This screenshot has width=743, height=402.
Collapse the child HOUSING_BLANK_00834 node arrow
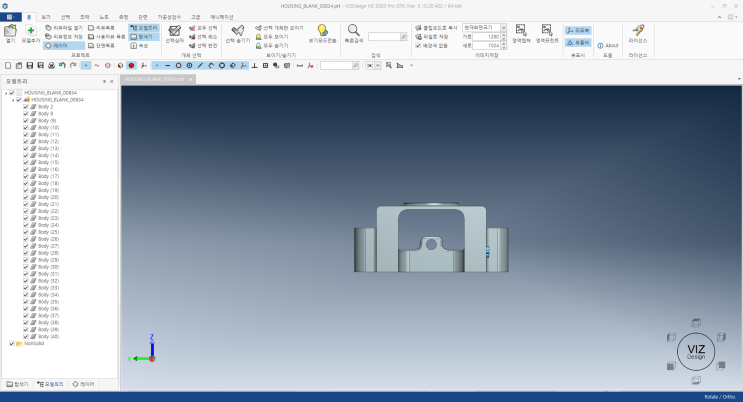[x=13, y=100]
